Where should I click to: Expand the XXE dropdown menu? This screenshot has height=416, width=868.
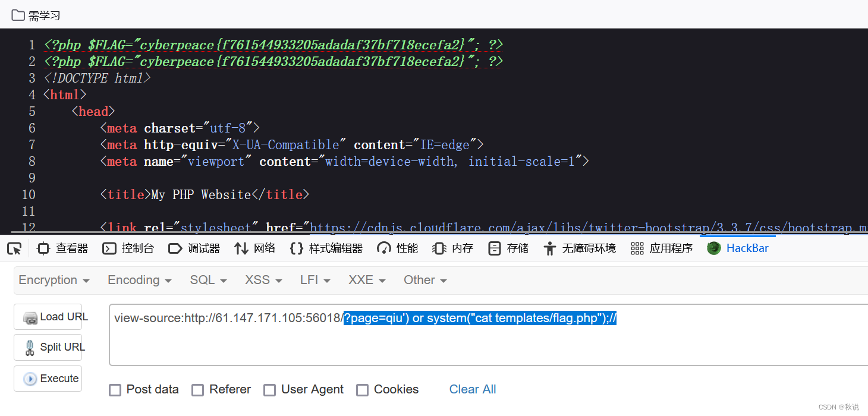pyautogui.click(x=367, y=280)
